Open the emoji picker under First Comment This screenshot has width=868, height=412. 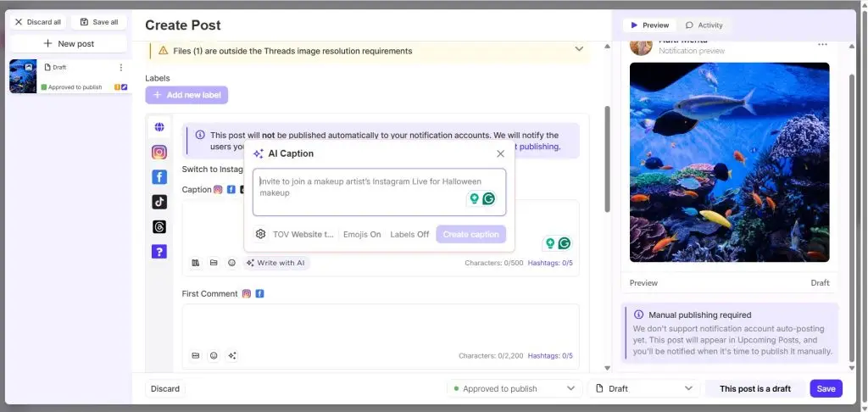(214, 356)
